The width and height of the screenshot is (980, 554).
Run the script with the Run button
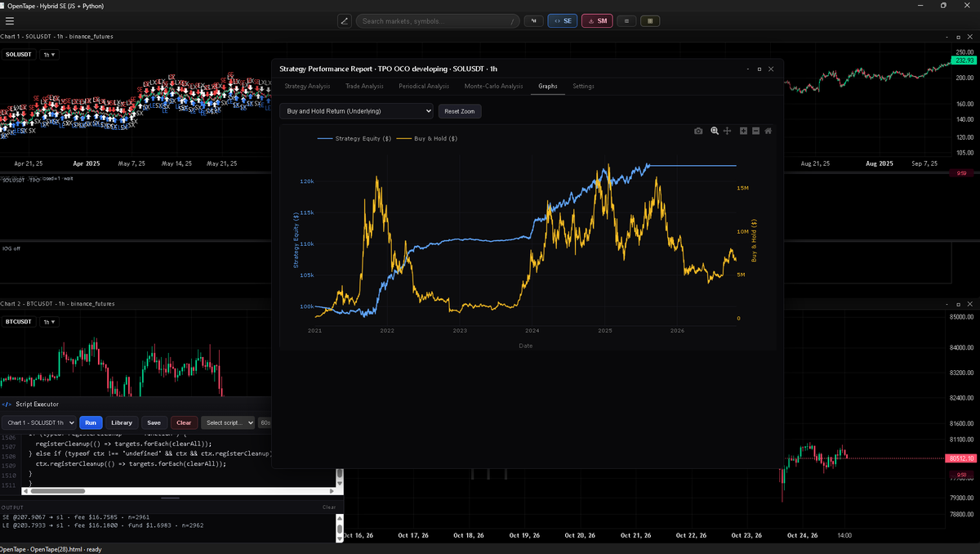coord(91,422)
